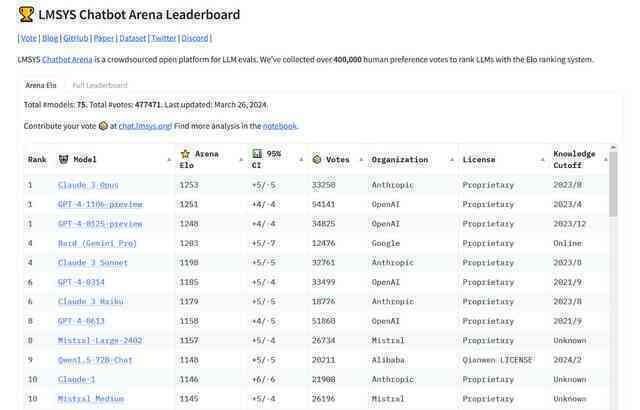Viewport: 640px width, 410px height.
Task: Open the Claude 3 Sonnet model link
Action: (x=93, y=263)
